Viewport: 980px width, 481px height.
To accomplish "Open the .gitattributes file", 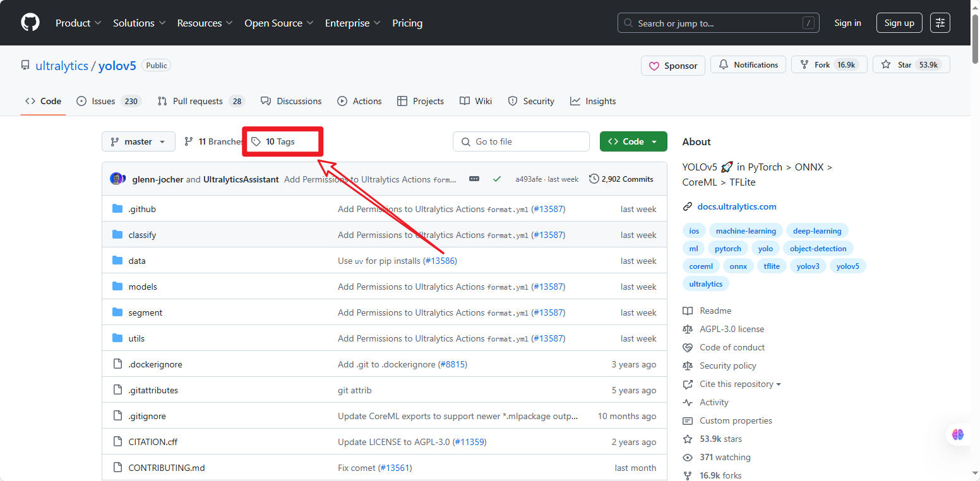I will pyautogui.click(x=153, y=390).
